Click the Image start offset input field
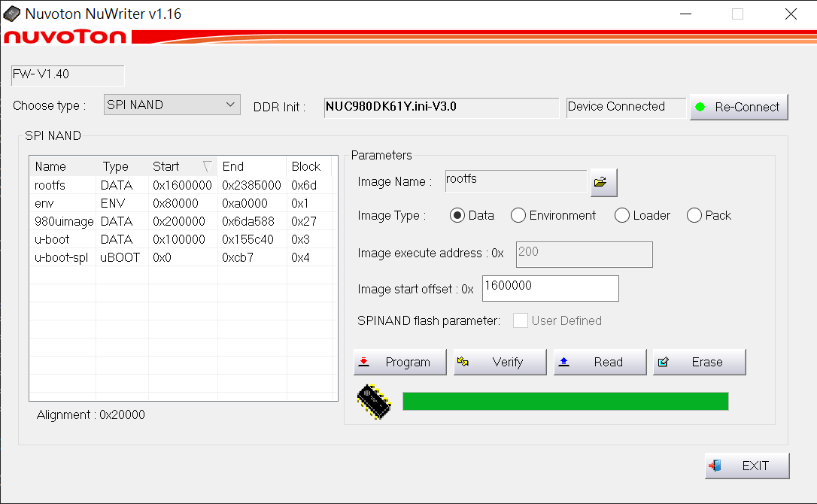The width and height of the screenshot is (817, 504). point(550,288)
